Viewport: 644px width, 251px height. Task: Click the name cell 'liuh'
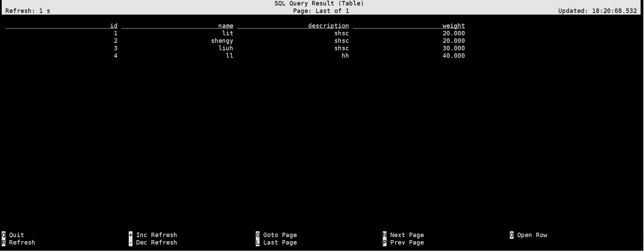click(x=226, y=48)
